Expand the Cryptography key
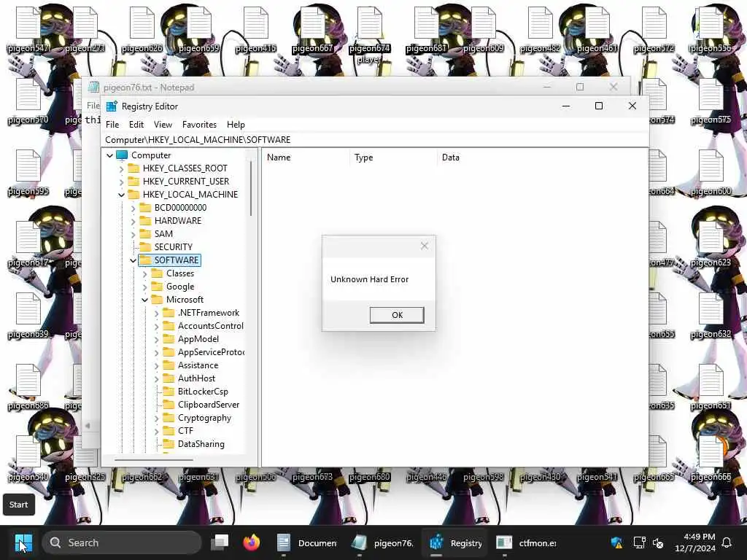The width and height of the screenshot is (747, 560). tap(156, 418)
